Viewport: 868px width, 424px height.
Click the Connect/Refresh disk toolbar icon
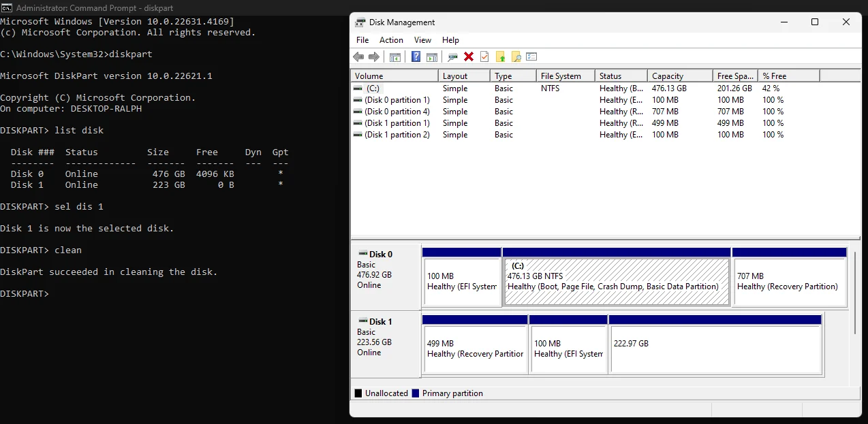452,57
